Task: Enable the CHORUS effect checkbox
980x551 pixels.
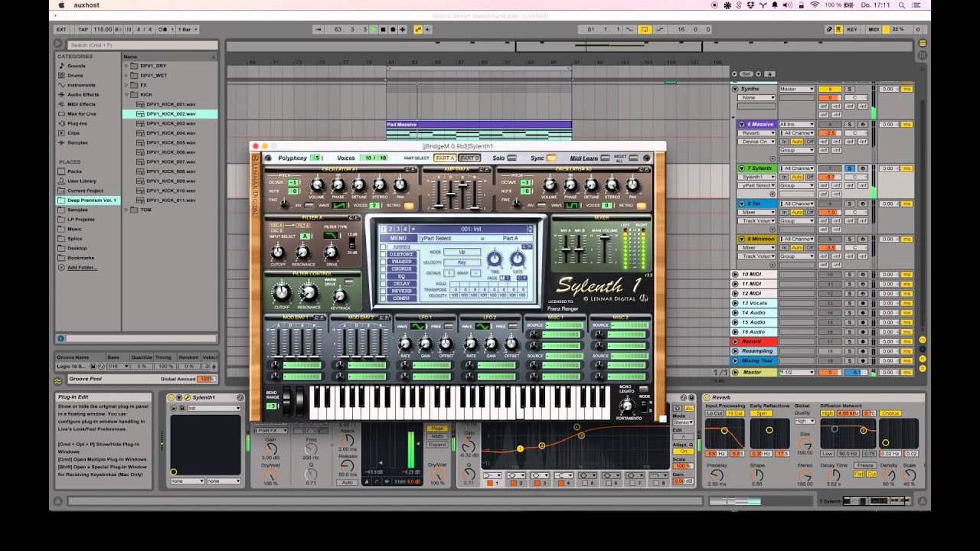Action: tap(384, 269)
